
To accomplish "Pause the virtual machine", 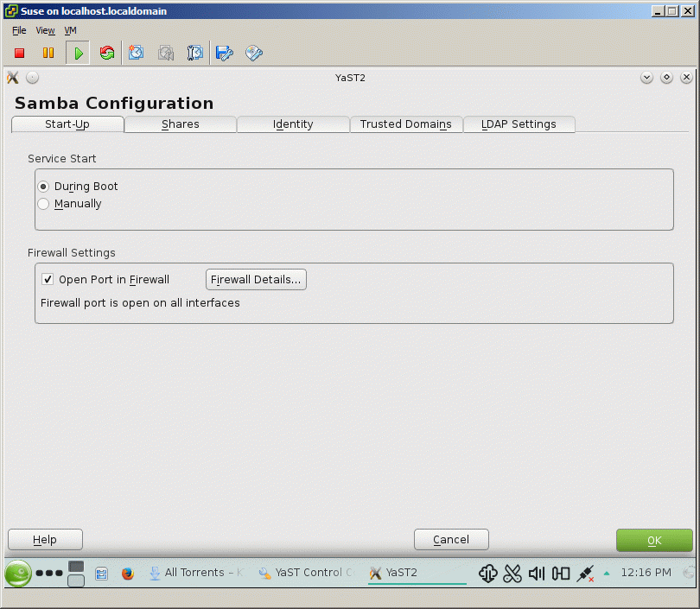I will 48,53.
